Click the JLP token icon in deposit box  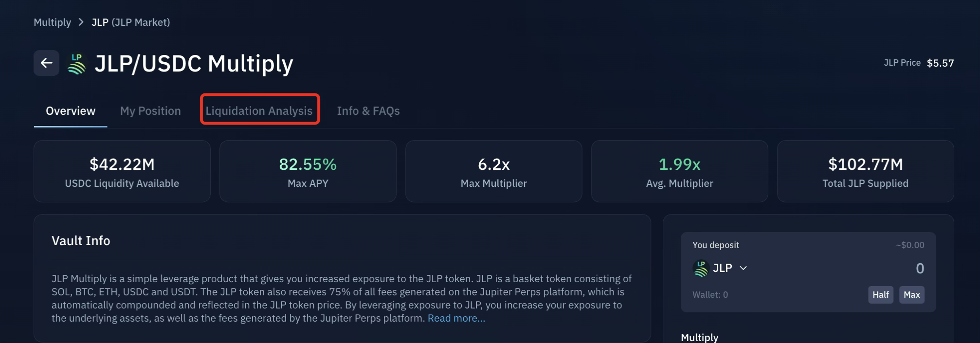[x=700, y=269]
